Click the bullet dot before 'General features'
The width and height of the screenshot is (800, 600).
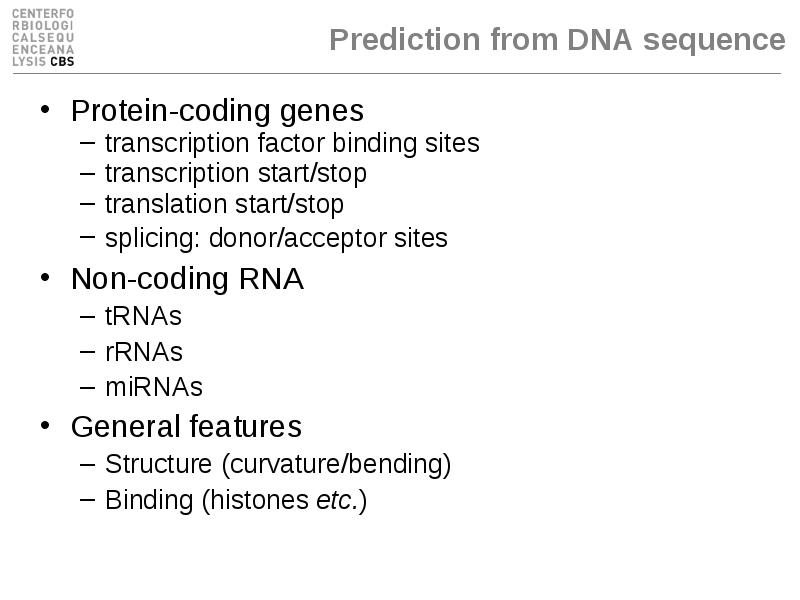[x=45, y=425]
